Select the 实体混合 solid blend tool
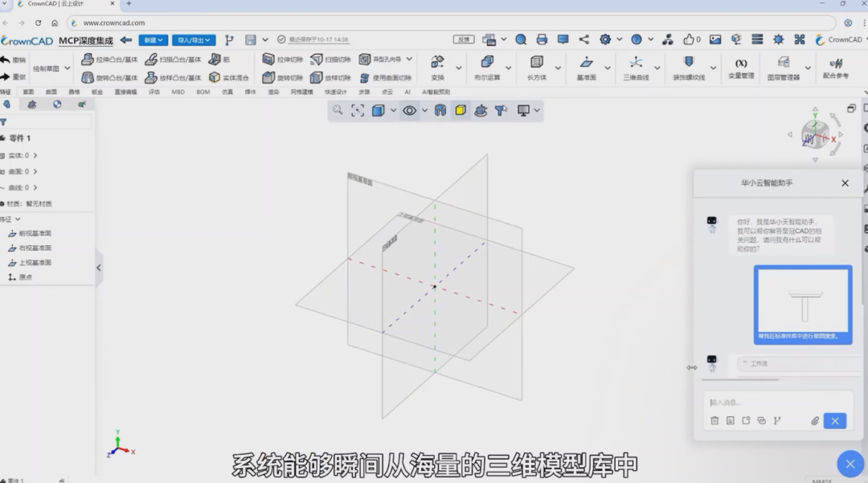Screen dimensions: 868x483 (x=228, y=77)
